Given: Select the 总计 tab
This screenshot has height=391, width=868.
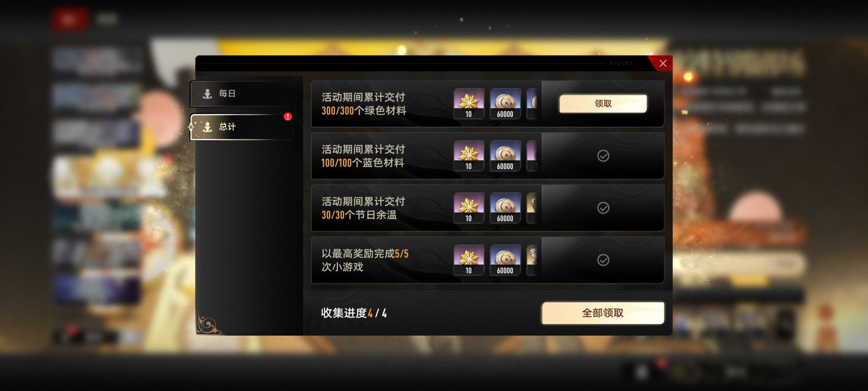Looking at the screenshot, I should 241,127.
